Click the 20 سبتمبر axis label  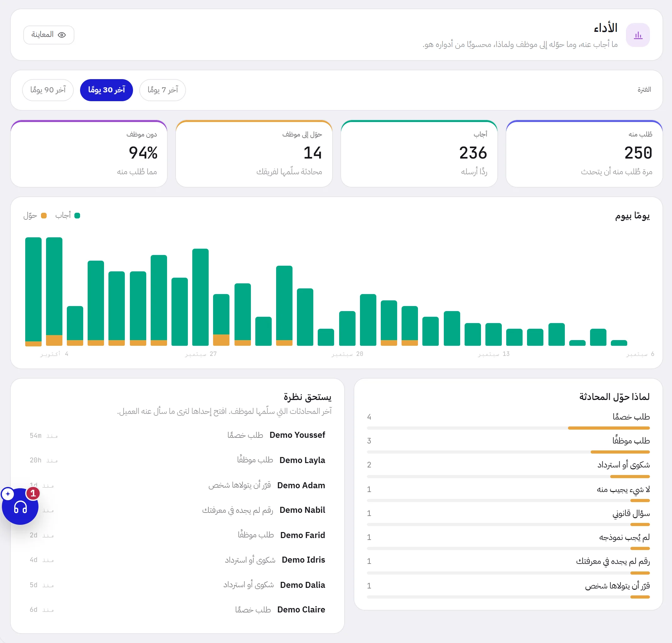pos(347,354)
